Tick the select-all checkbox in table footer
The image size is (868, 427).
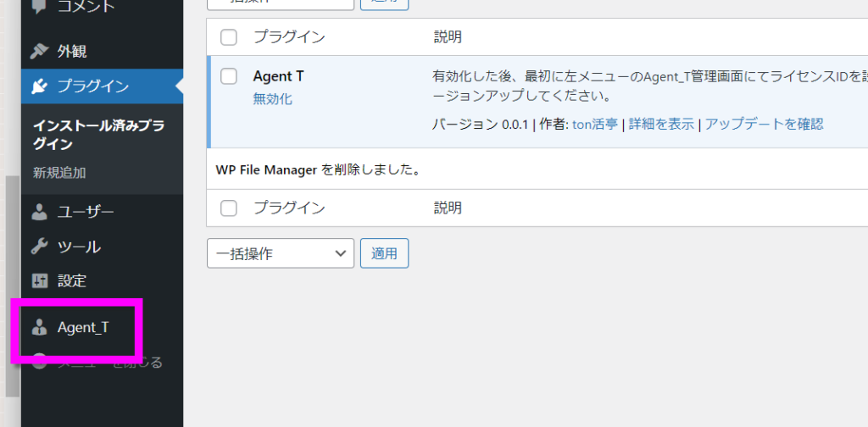(x=229, y=208)
